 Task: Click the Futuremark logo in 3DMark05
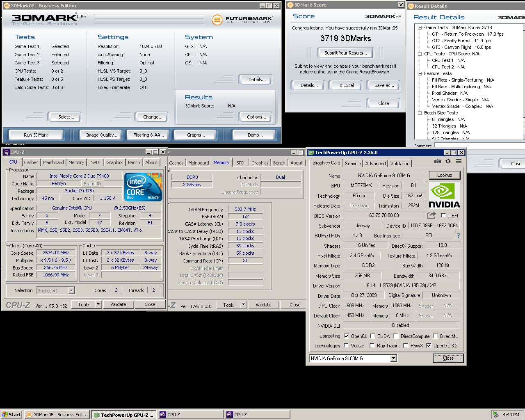point(242,19)
